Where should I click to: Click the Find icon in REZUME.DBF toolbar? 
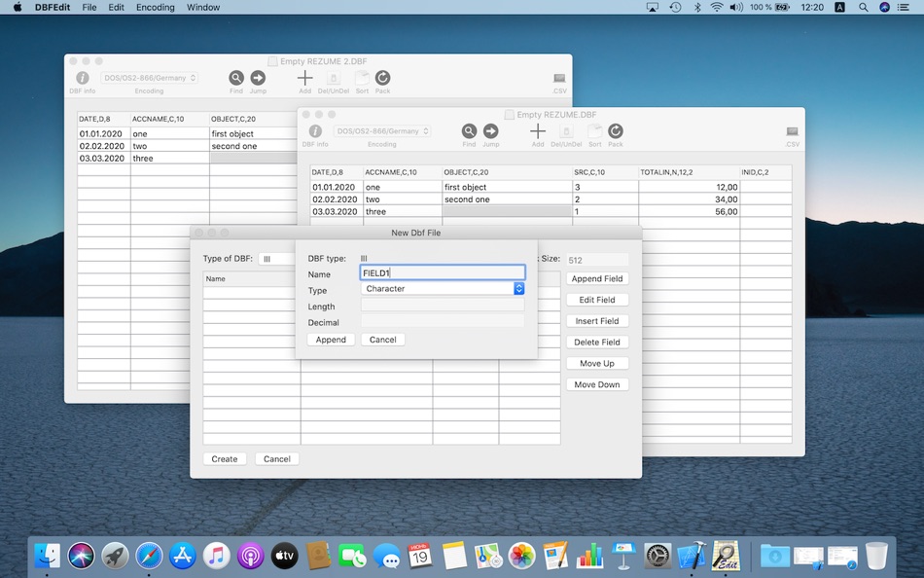[469, 130]
